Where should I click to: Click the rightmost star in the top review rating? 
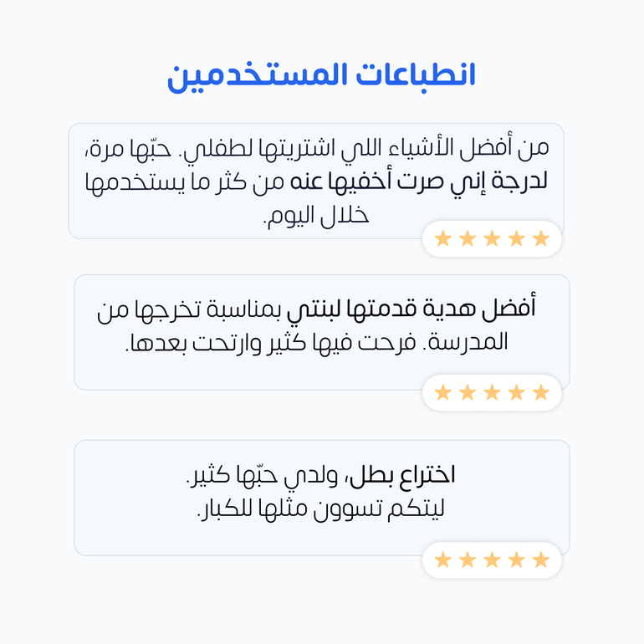click(541, 238)
